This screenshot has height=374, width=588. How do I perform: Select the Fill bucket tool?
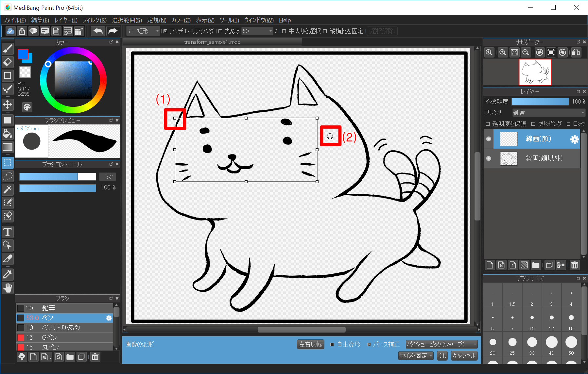tap(8, 134)
